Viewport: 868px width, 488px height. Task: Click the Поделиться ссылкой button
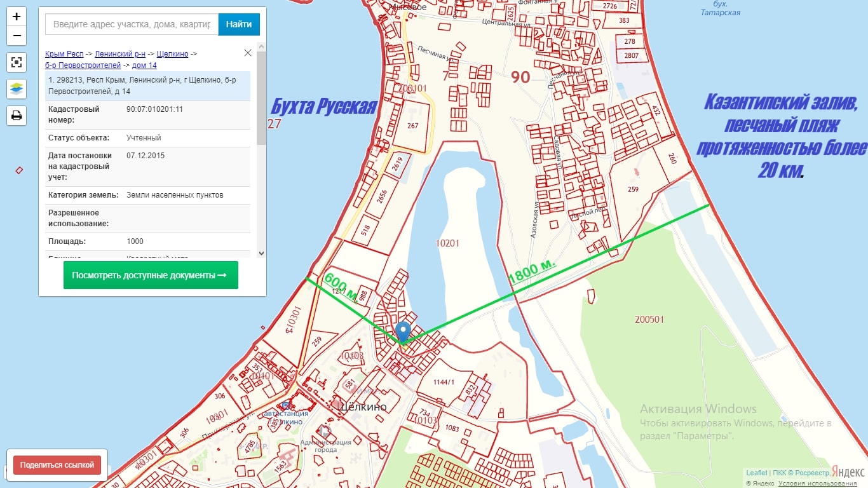click(57, 465)
